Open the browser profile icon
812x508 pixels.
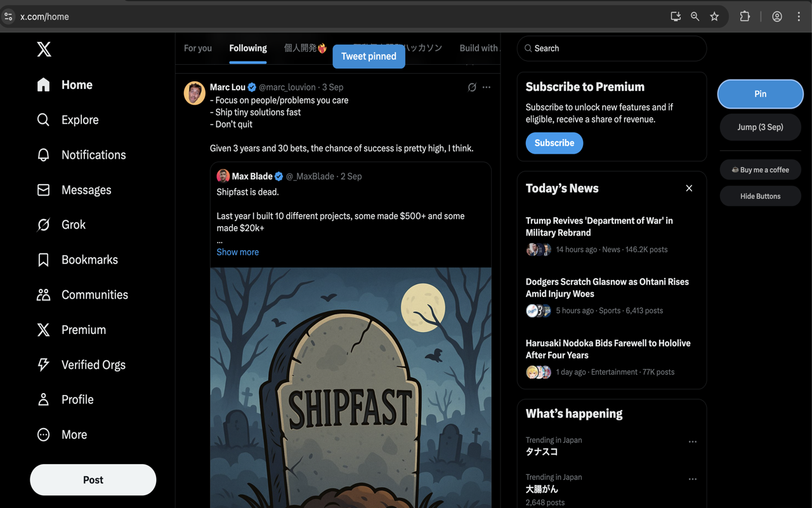tap(777, 17)
